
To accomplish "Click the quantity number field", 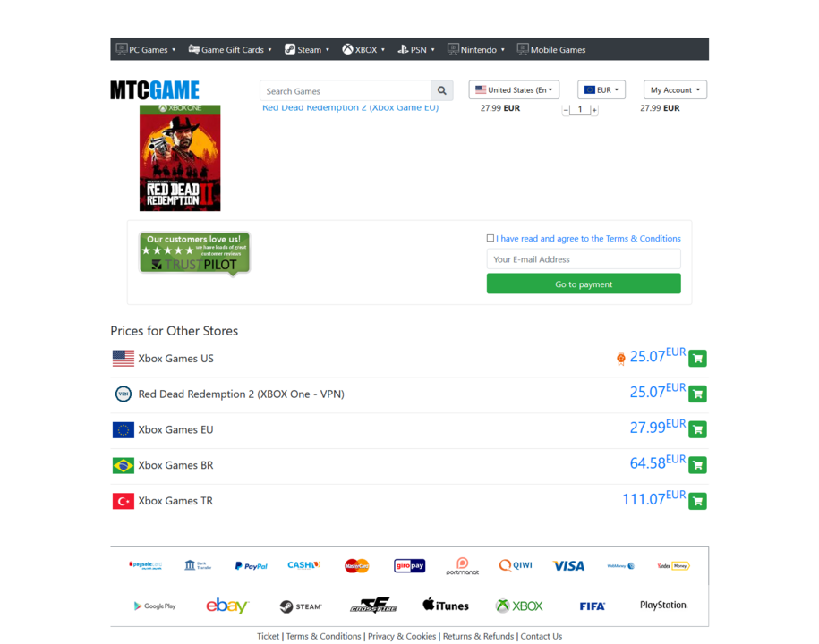I will pos(580,110).
